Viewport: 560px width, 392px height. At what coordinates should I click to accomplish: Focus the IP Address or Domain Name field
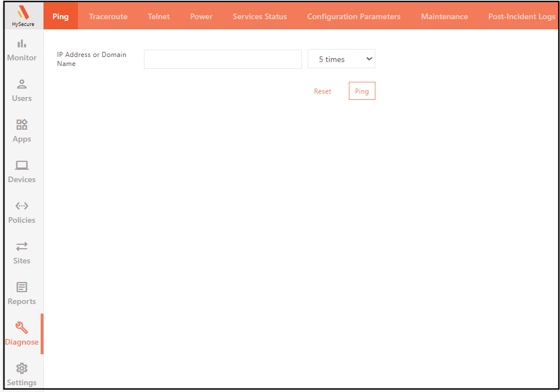click(222, 59)
